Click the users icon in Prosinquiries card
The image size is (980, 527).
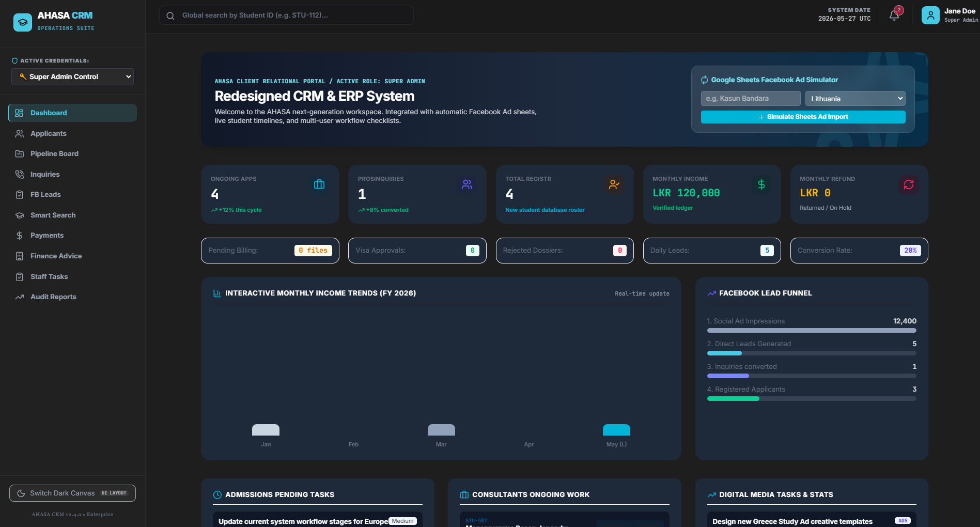[x=467, y=184]
